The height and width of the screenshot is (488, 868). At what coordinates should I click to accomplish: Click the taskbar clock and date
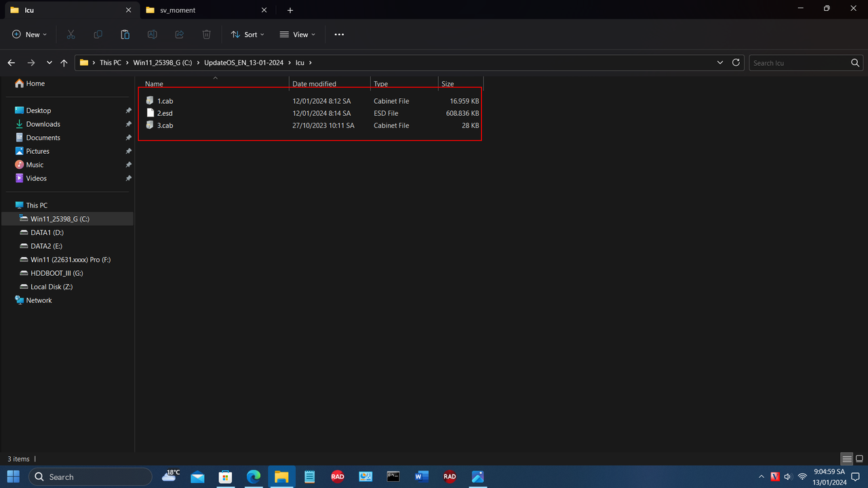click(829, 476)
